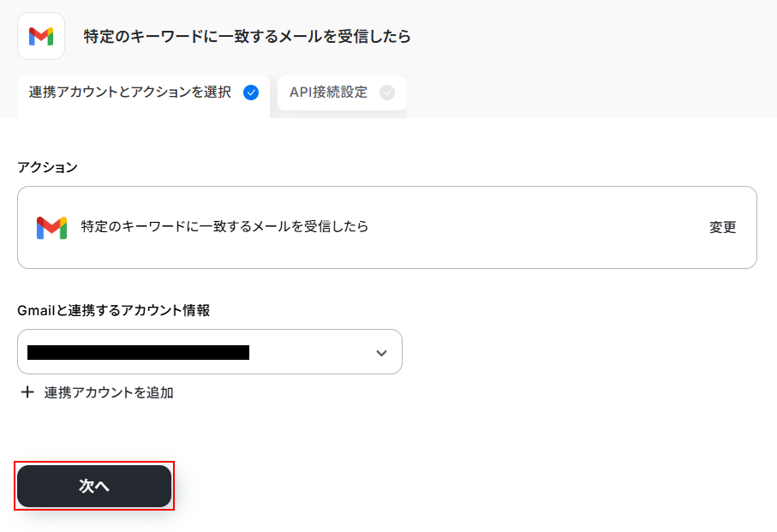Image resolution: width=777 pixels, height=532 pixels.
Task: Expand the account dropdown chevron arrow
Action: 381,353
